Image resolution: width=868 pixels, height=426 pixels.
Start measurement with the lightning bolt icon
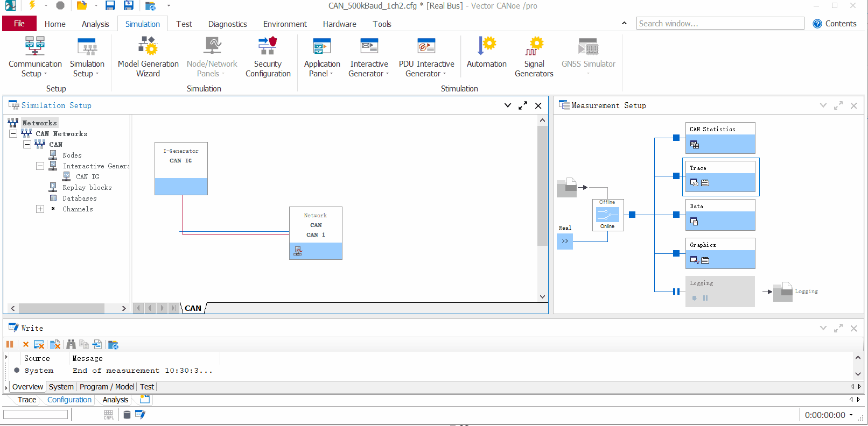click(32, 5)
